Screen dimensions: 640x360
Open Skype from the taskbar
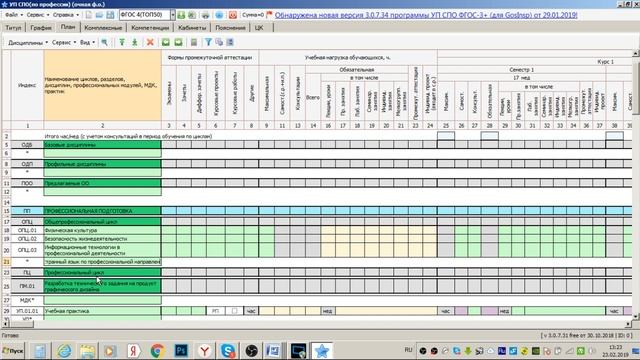[228, 350]
